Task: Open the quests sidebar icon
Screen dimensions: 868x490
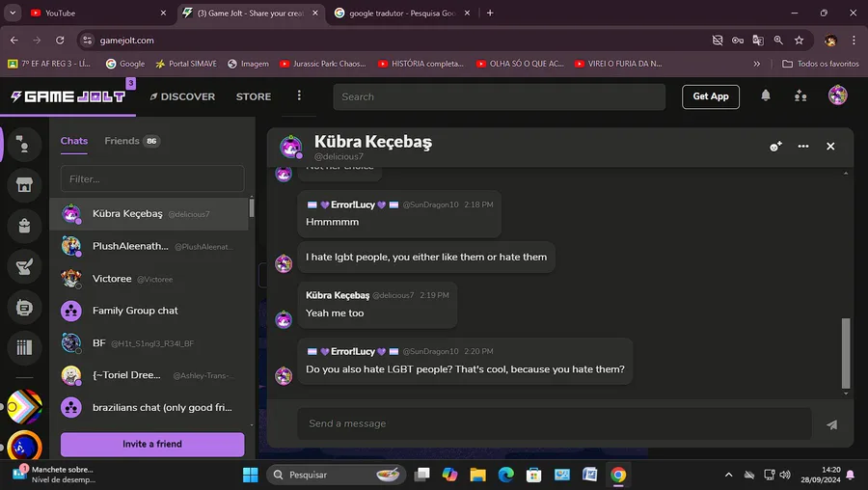Action: pyautogui.click(x=24, y=267)
